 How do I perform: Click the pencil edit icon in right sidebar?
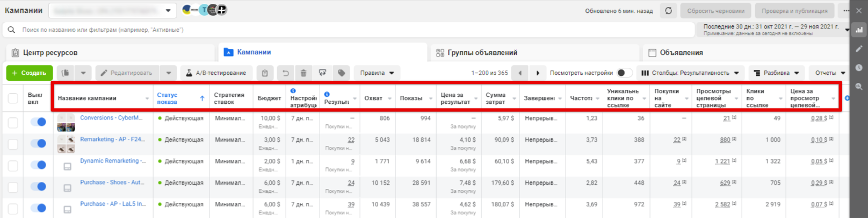click(859, 49)
